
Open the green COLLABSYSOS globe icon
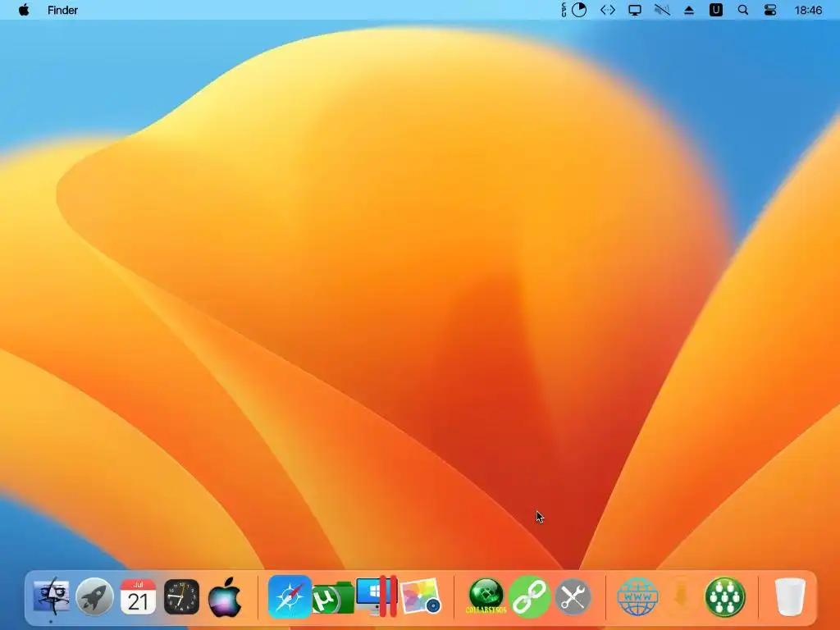point(486,596)
